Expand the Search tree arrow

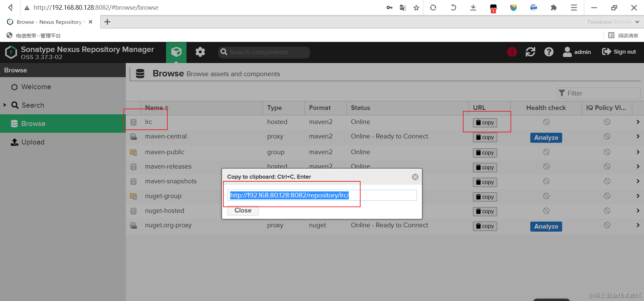click(x=5, y=105)
